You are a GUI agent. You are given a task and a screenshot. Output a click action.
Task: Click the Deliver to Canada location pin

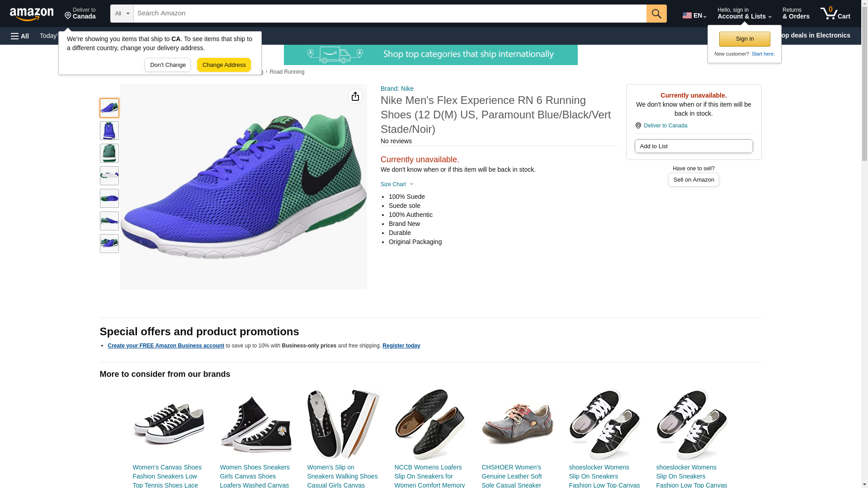tap(80, 14)
